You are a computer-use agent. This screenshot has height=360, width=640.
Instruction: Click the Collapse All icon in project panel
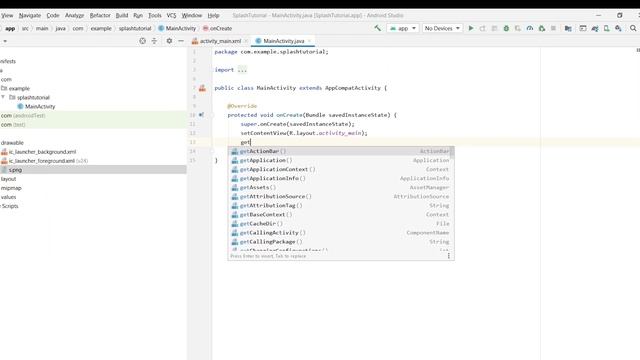[x=154, y=41]
